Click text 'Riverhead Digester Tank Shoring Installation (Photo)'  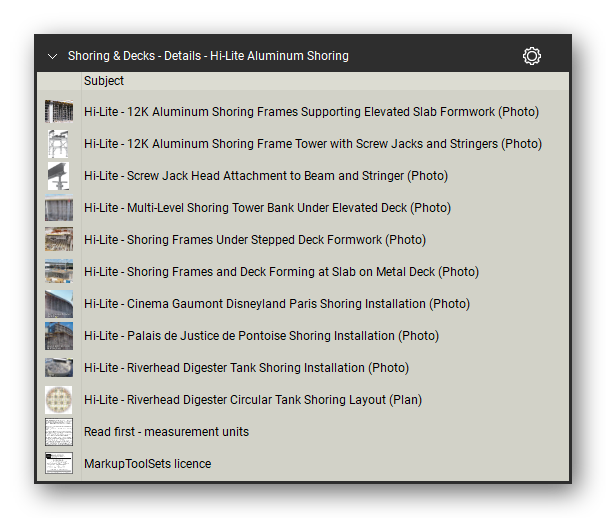pyautogui.click(x=268, y=368)
